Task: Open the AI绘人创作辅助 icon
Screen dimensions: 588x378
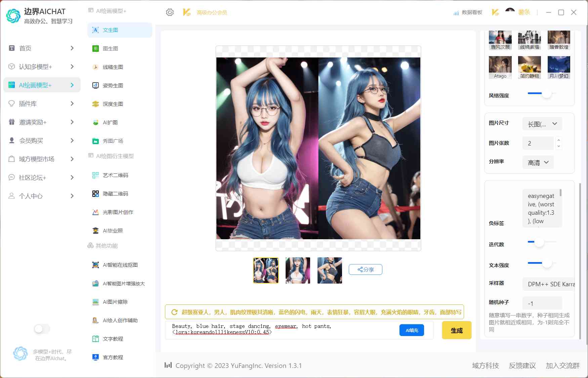Action: click(x=95, y=320)
